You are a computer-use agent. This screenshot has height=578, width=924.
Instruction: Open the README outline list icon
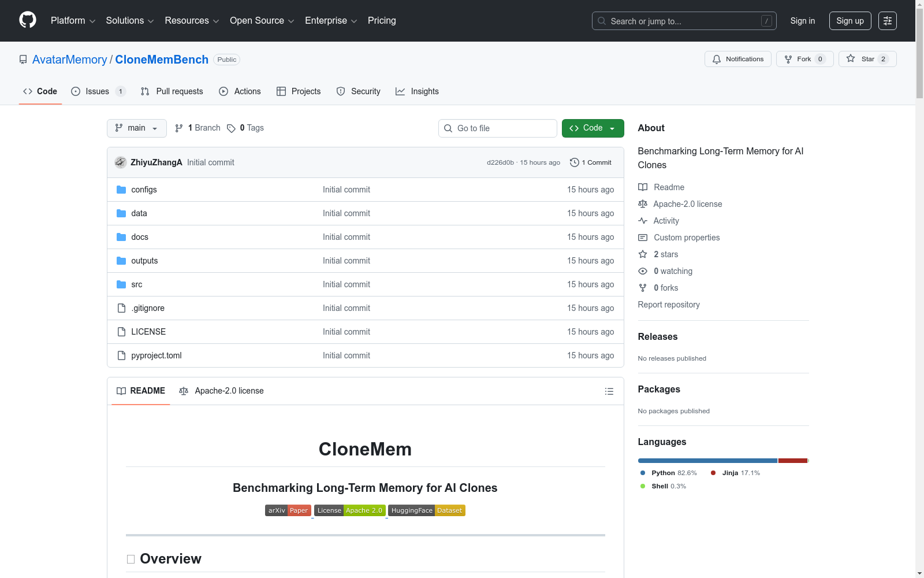tap(609, 391)
